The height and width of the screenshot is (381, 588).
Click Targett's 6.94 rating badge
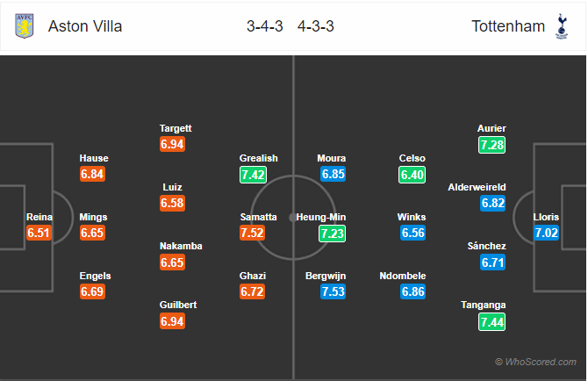tap(173, 144)
